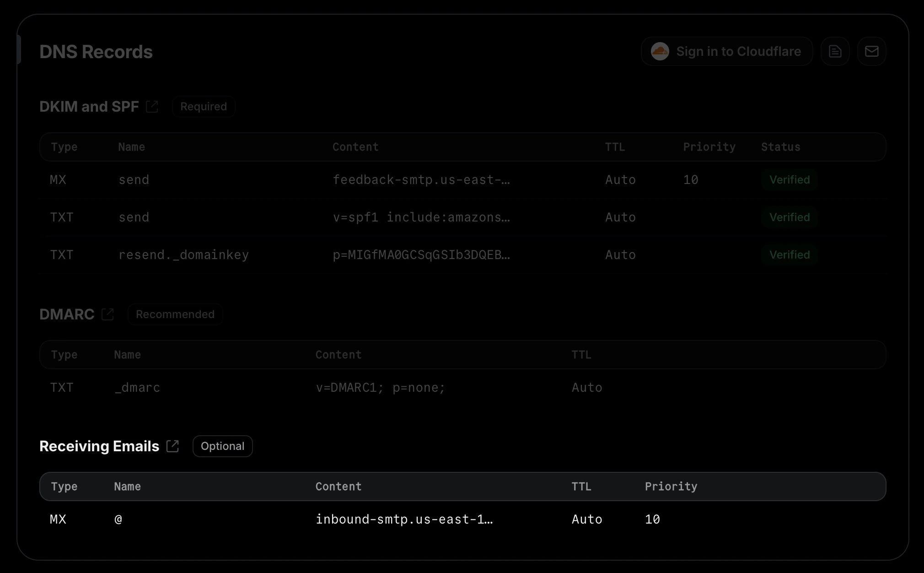Click the Verified badge on the MX send row

click(790, 179)
